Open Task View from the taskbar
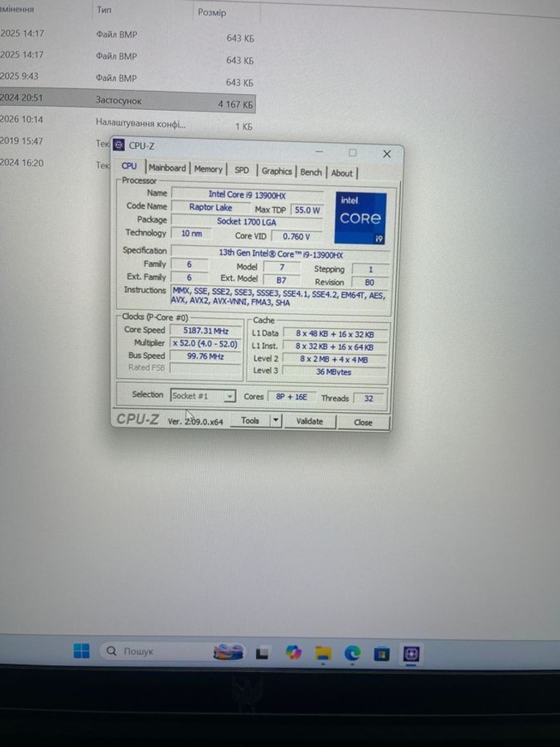Screen dimensions: 560x747 click(x=262, y=653)
